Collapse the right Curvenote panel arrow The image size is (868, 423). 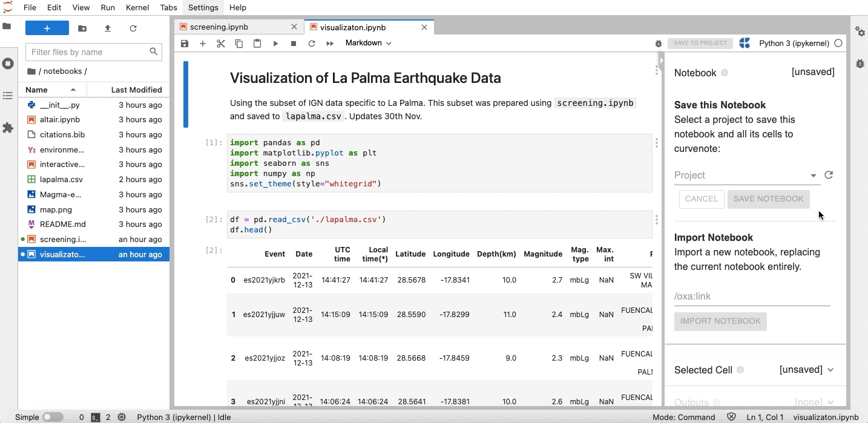661,61
